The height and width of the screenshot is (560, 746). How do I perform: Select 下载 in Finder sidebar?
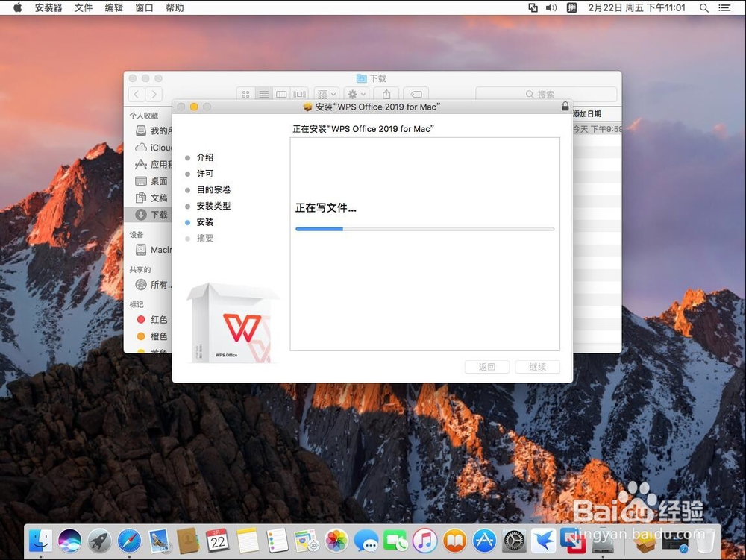tap(148, 215)
